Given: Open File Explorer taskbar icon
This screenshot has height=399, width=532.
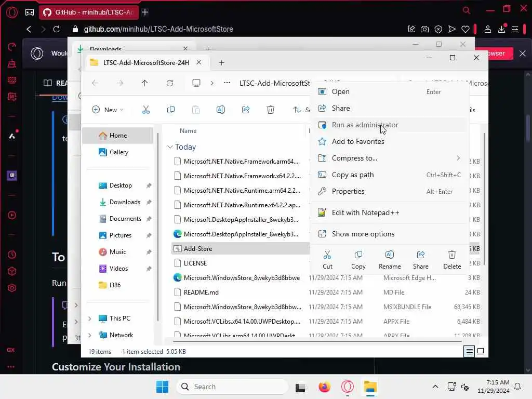Looking at the screenshot, I should [370, 387].
